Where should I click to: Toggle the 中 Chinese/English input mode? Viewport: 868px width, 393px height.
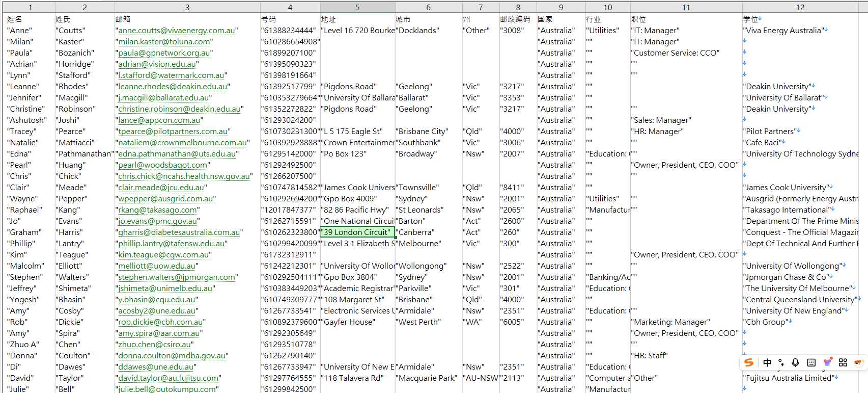(x=767, y=362)
